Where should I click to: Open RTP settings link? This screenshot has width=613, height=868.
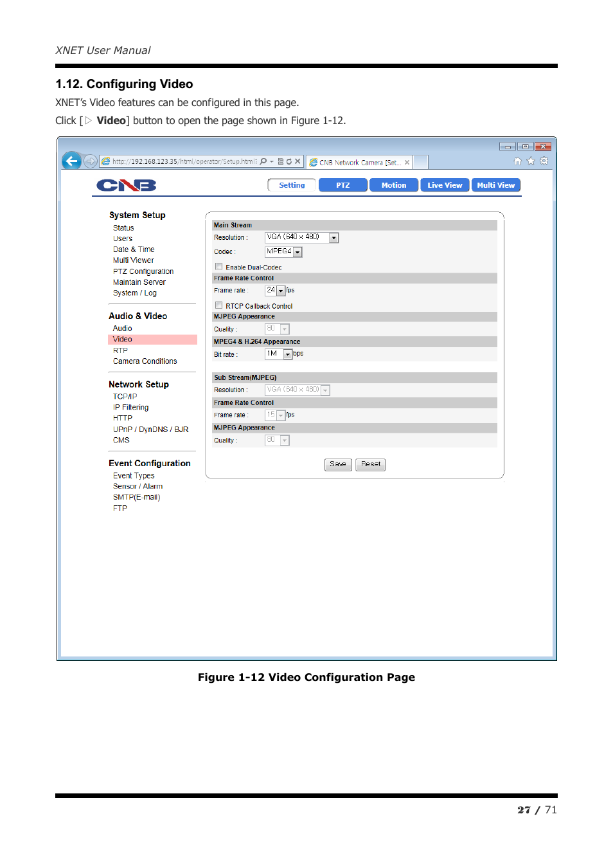[120, 350]
